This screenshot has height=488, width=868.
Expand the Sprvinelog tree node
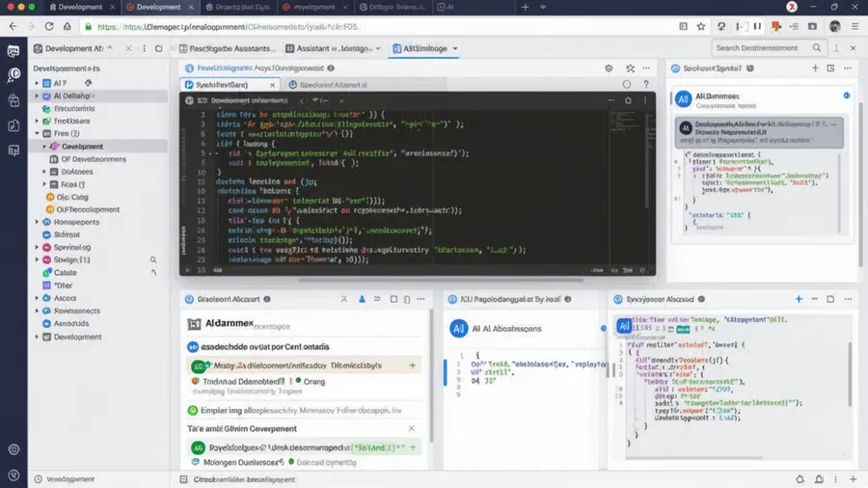coord(37,247)
